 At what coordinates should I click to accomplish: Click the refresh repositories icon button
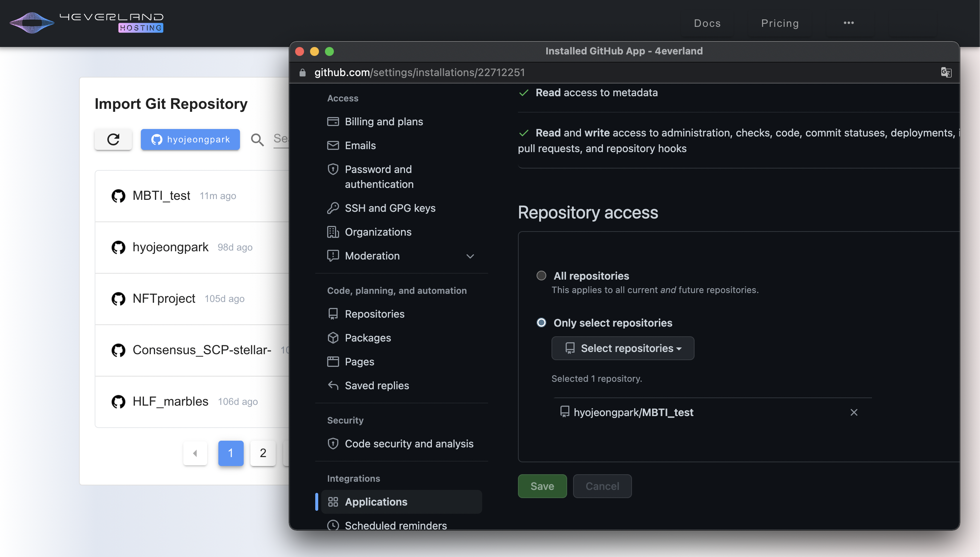tap(113, 139)
